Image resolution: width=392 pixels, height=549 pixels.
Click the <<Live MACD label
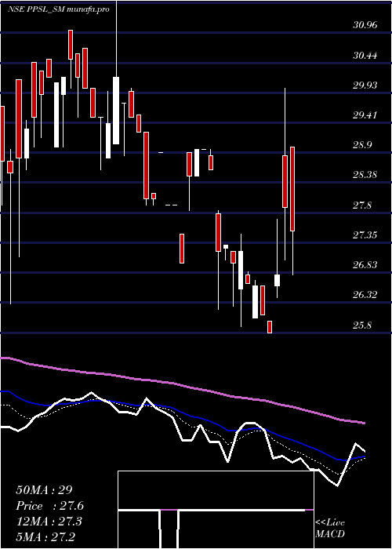330,528
